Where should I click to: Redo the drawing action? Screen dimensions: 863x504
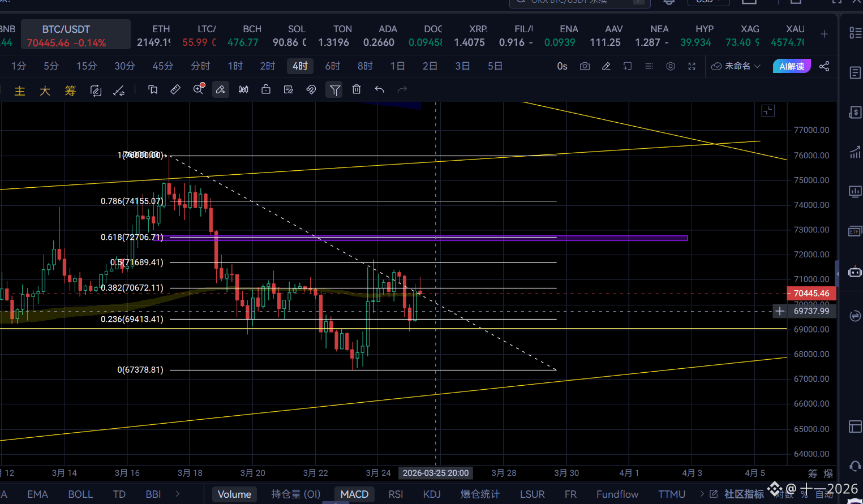(402, 89)
